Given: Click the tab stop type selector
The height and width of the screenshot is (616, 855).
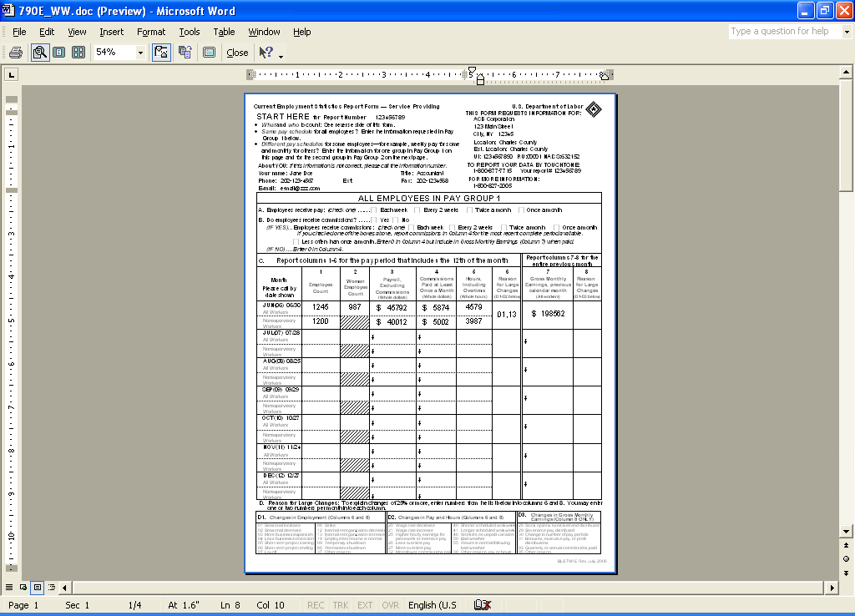Looking at the screenshot, I should 12,75.
